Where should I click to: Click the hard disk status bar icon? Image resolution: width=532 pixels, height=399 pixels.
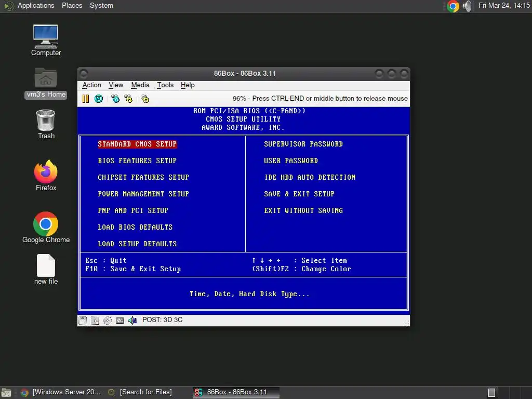[120, 320]
